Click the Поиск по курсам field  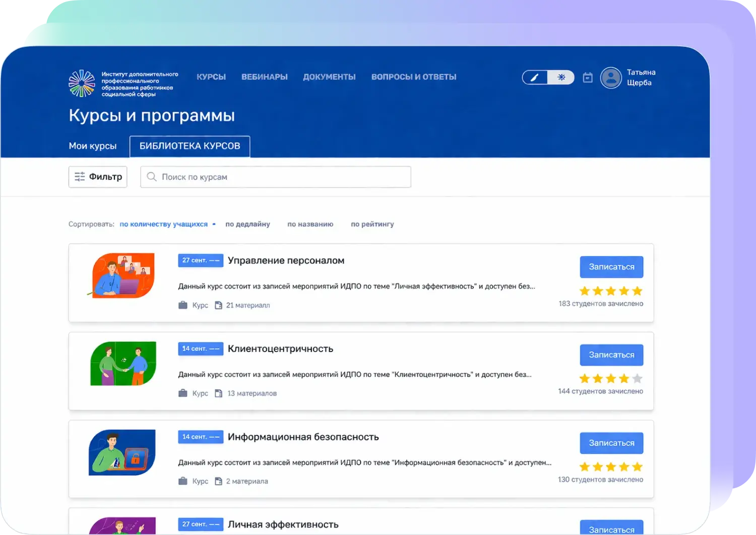tap(276, 177)
